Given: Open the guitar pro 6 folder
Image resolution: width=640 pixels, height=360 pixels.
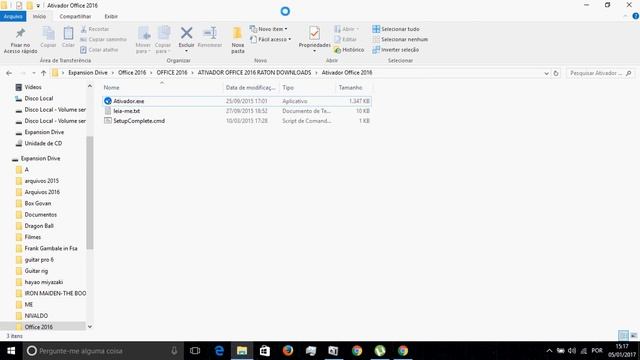Looking at the screenshot, I should [39, 260].
